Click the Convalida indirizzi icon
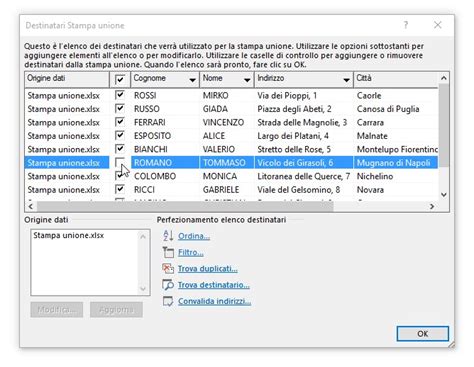474x367 pixels. [168, 301]
